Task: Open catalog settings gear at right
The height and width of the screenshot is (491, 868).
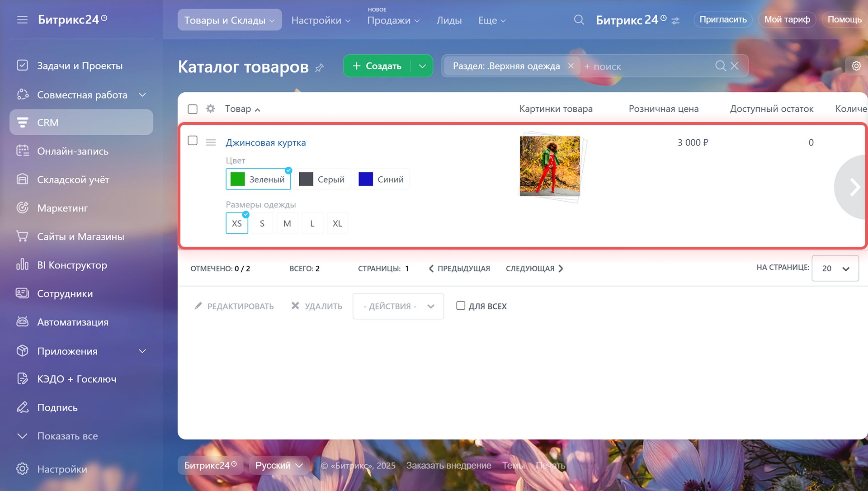Action: 856,66
